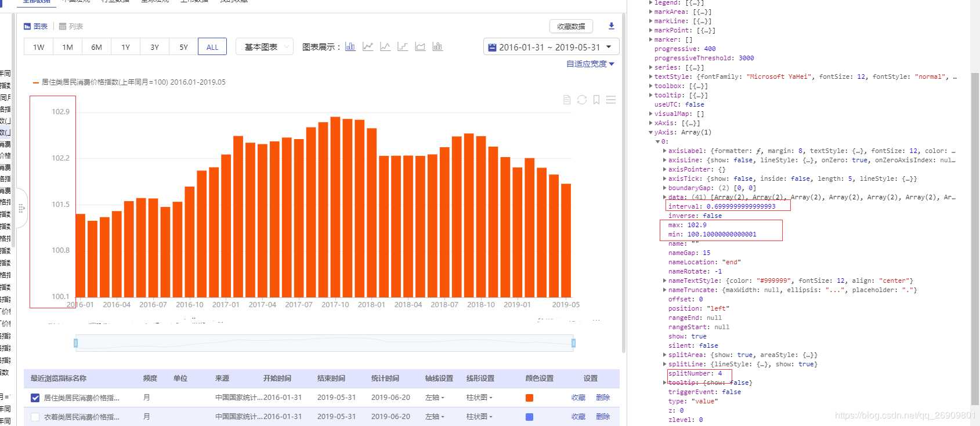Open 左轴 dropdown in 居住类 row
Image resolution: width=980 pixels, height=426 pixels.
coord(435,398)
